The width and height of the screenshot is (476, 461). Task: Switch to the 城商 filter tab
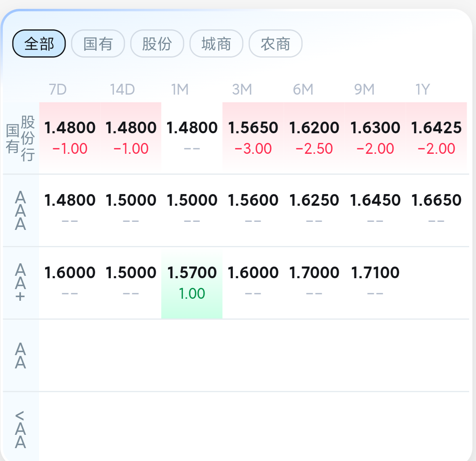click(x=216, y=43)
